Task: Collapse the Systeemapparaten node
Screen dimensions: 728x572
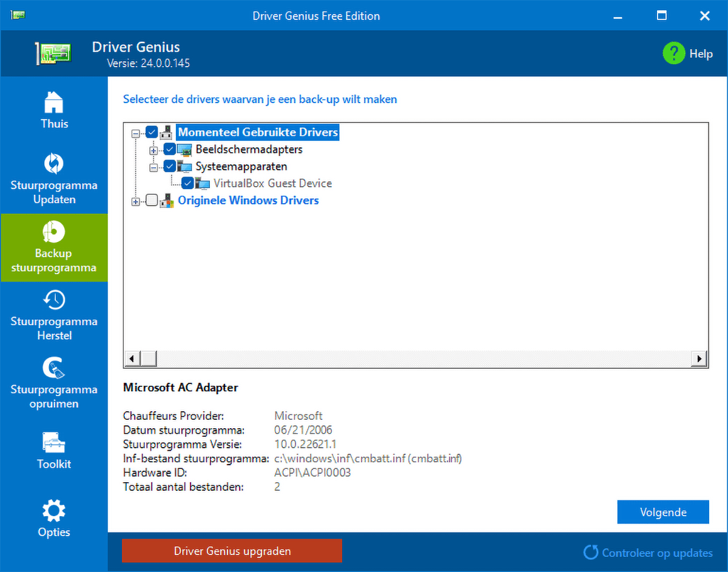Action: [153, 167]
